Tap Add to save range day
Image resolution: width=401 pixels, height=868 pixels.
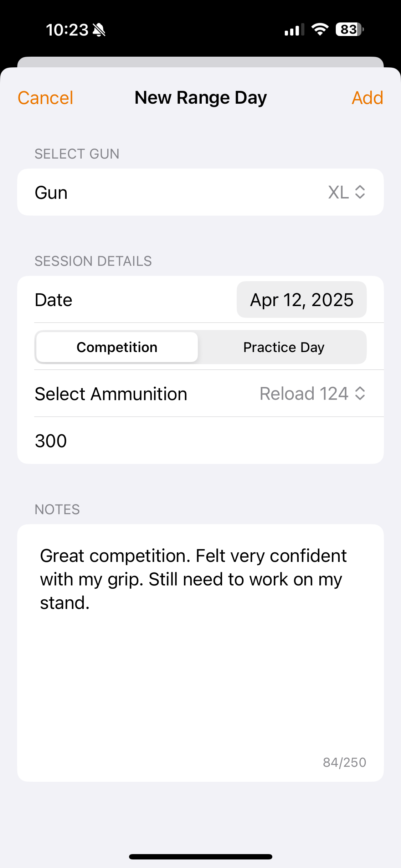click(x=367, y=98)
